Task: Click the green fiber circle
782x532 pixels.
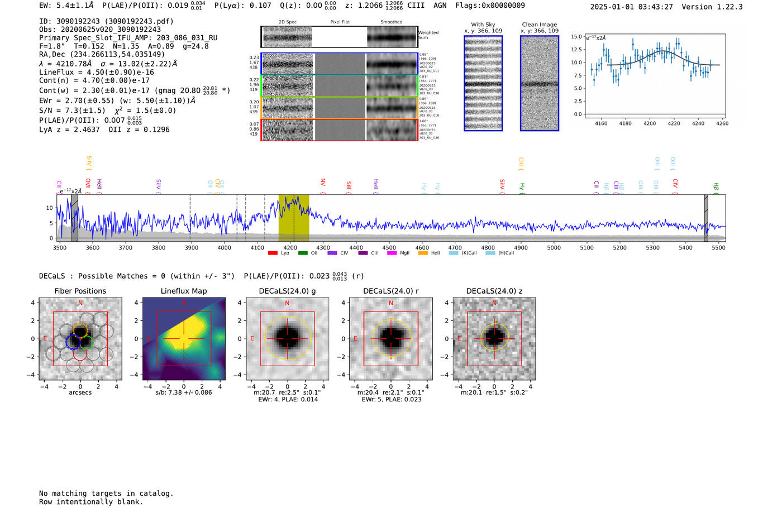Action: 86,343
